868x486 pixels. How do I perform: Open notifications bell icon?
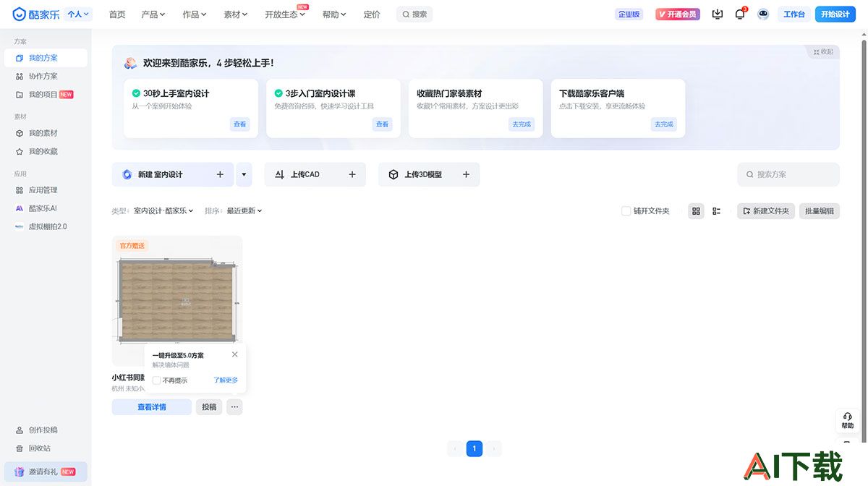point(740,14)
